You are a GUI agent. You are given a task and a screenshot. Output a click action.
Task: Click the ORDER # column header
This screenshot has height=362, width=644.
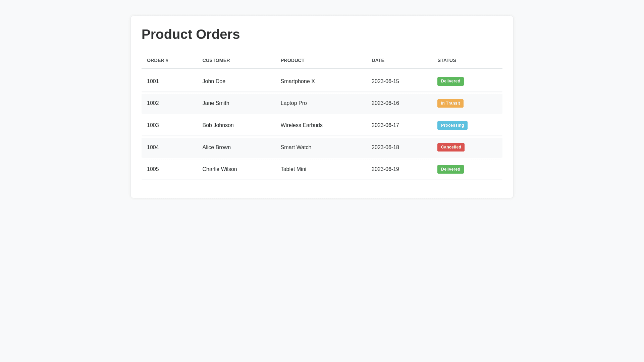pos(158,60)
